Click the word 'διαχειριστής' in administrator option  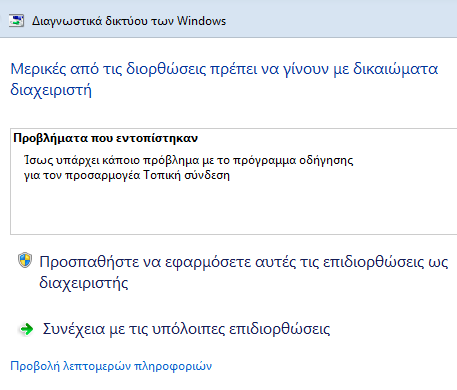[84, 283]
